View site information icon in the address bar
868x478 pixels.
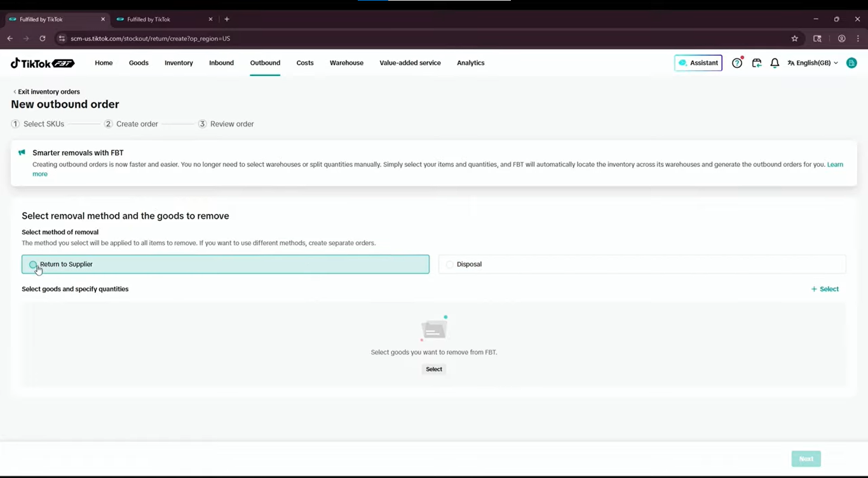62,39
